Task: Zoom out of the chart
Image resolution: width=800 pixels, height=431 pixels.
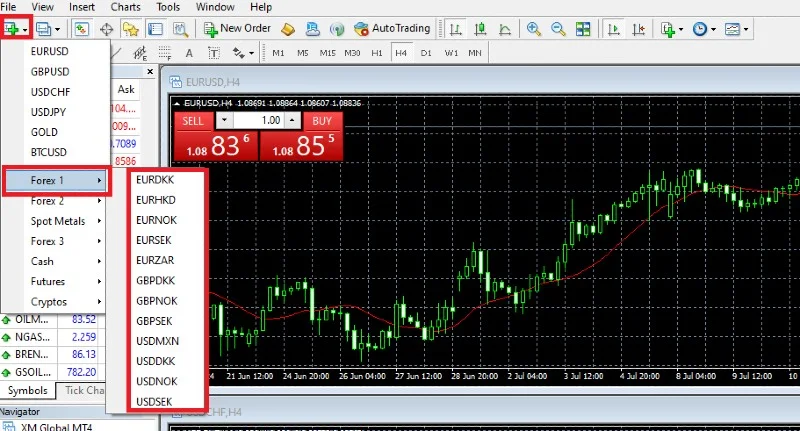Action: [558, 29]
